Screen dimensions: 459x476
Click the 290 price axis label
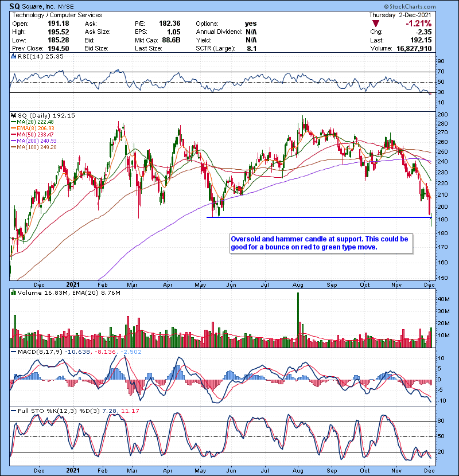[442, 115]
